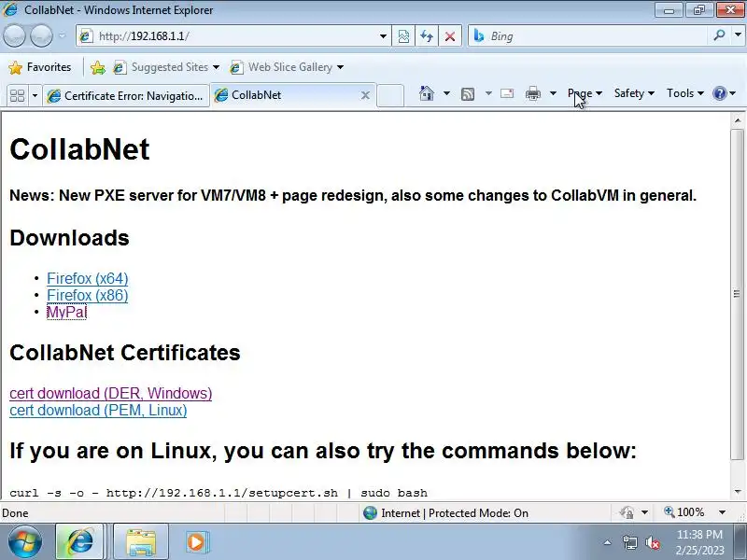
Task: Launch Windows Media Player from the taskbar
Action: tap(196, 542)
